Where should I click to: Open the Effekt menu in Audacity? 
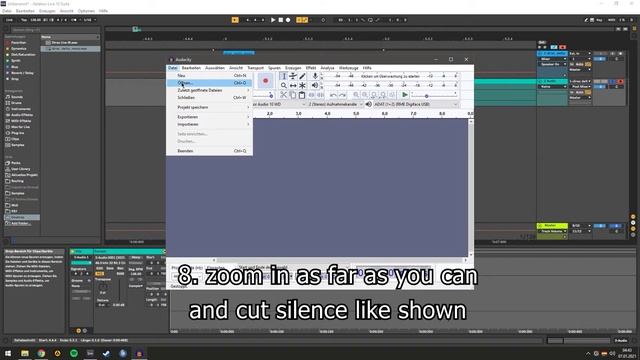click(x=311, y=68)
